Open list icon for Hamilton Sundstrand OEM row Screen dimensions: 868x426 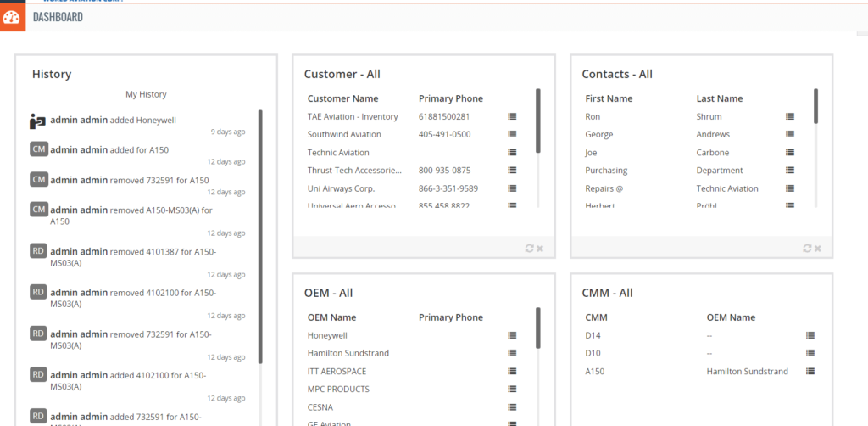pos(512,353)
